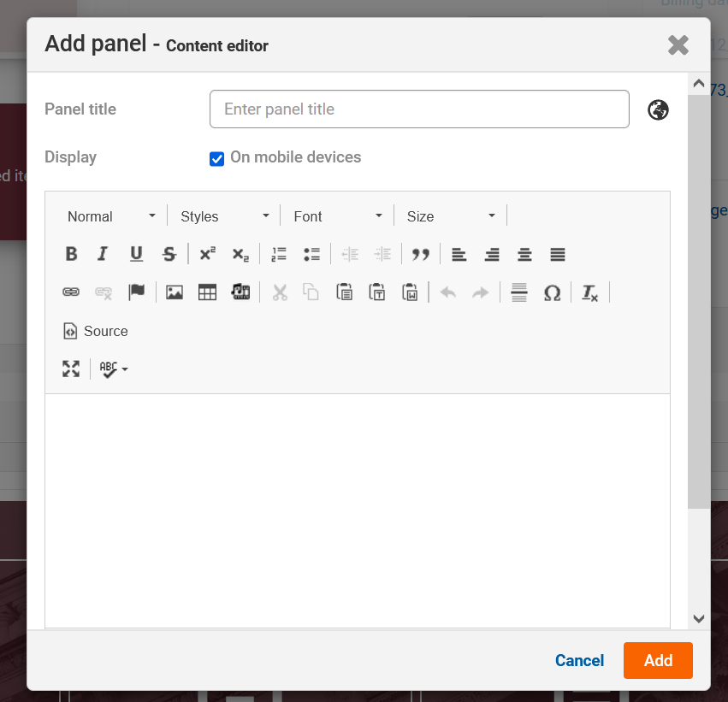
Task: Insert a numbered list
Action: point(279,254)
